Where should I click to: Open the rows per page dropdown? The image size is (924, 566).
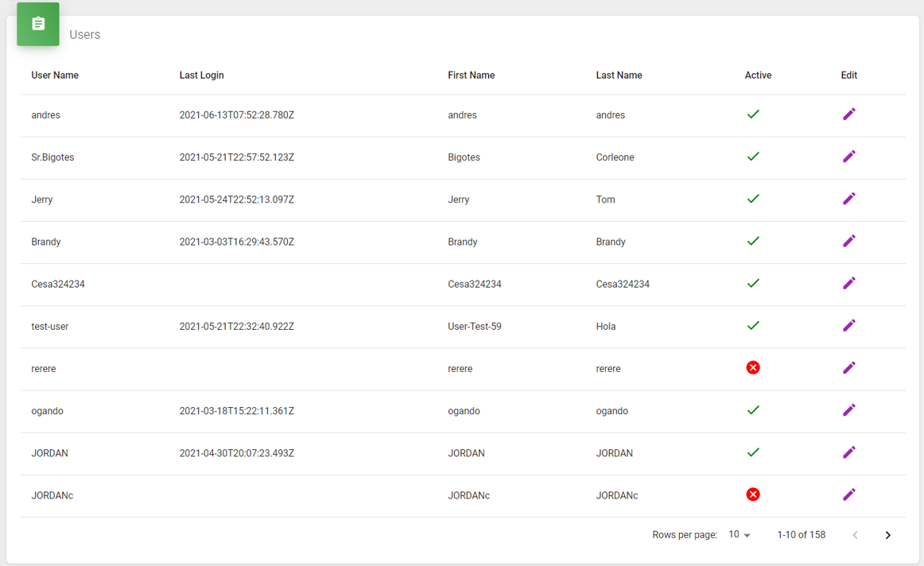pyautogui.click(x=740, y=535)
